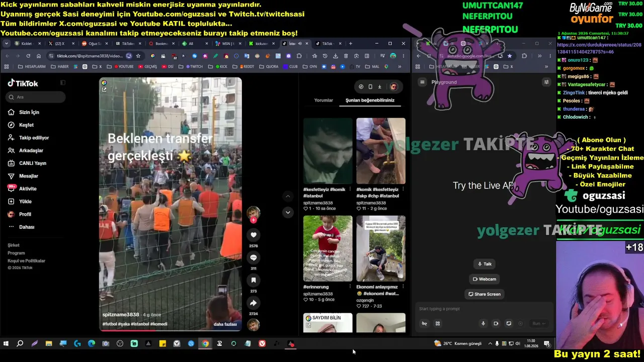The width and height of the screenshot is (644, 362).
Task: Open AI Studio run settings sliders icon
Action: coord(546,82)
